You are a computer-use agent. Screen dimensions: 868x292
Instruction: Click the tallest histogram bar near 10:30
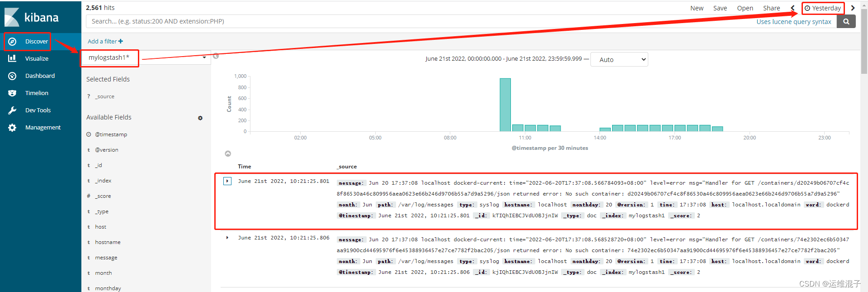tap(505, 105)
